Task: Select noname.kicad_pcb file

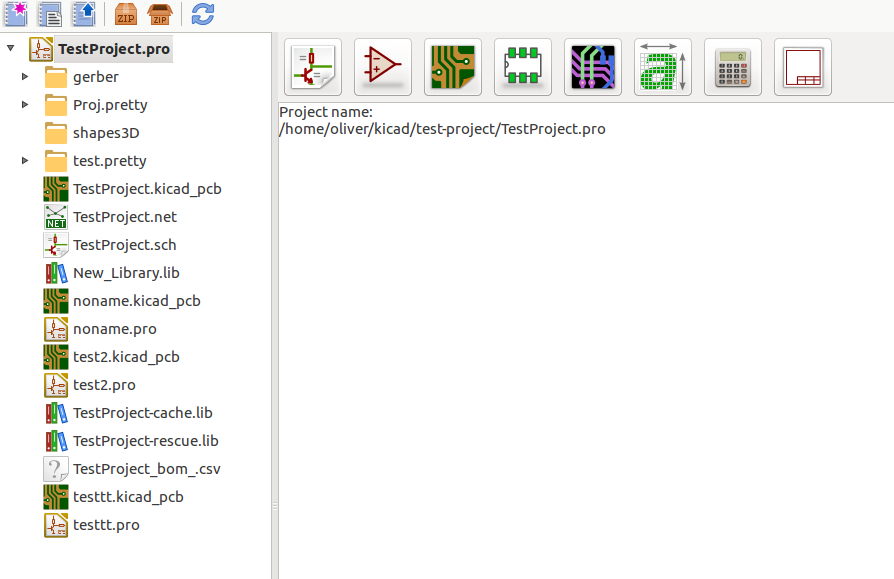Action: [137, 300]
